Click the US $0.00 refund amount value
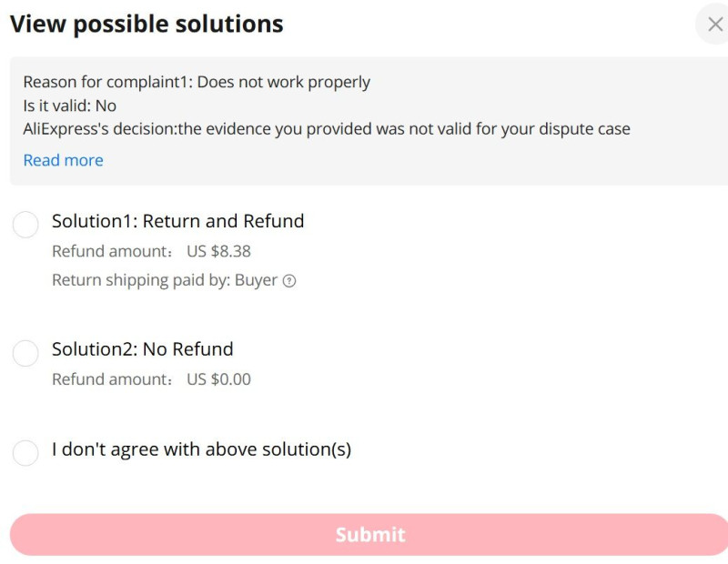 (x=218, y=379)
